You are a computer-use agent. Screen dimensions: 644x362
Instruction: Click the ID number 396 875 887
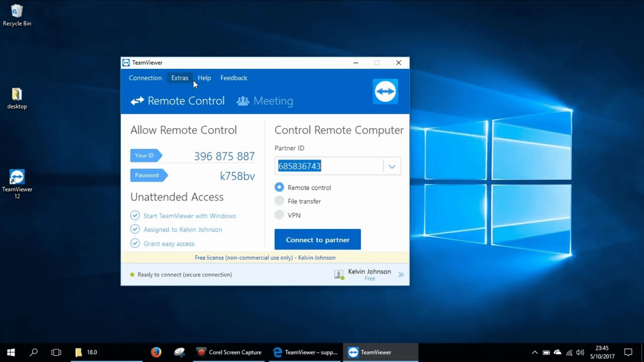pyautogui.click(x=224, y=156)
